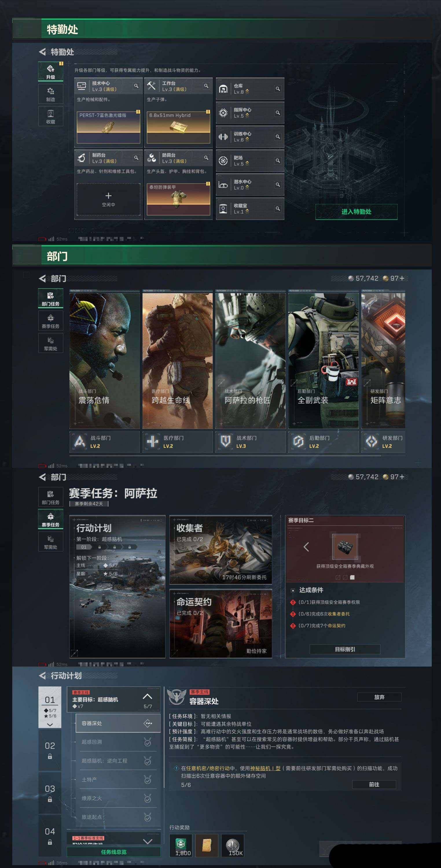This screenshot has width=441, height=868.
Task: Inspect 制药台 with its magnifier icon
Action: pyautogui.click(x=136, y=158)
